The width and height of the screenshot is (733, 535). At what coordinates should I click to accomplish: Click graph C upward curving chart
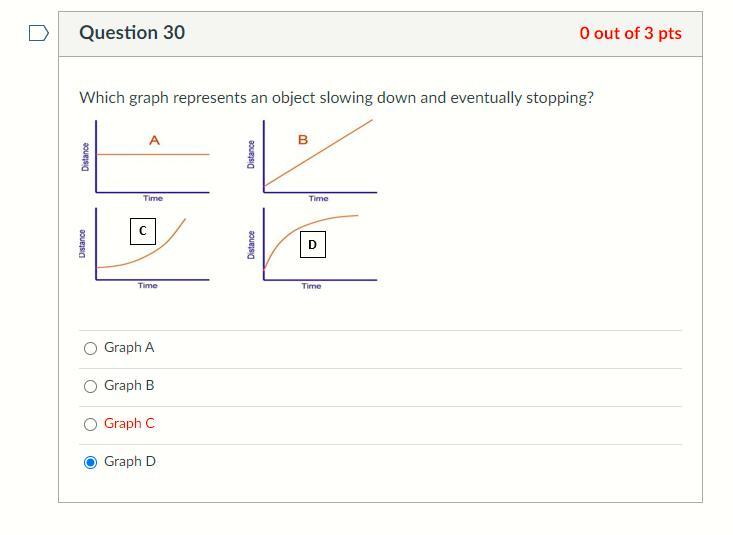click(x=144, y=249)
